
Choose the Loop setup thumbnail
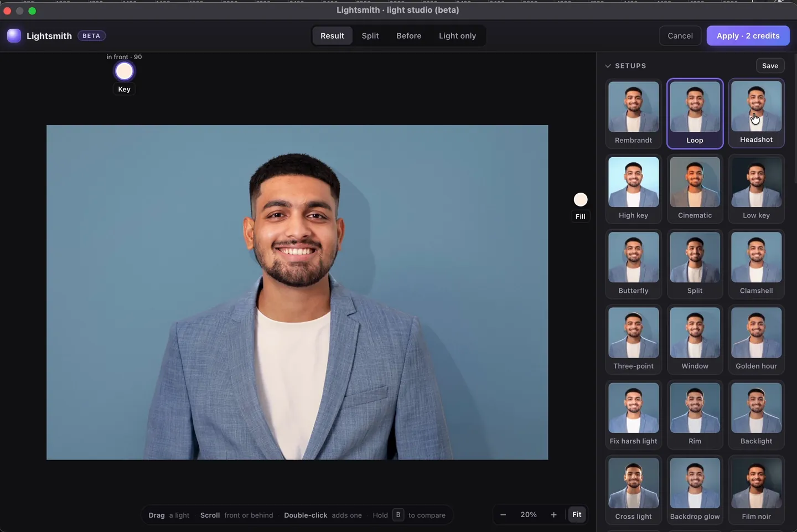tap(695, 113)
